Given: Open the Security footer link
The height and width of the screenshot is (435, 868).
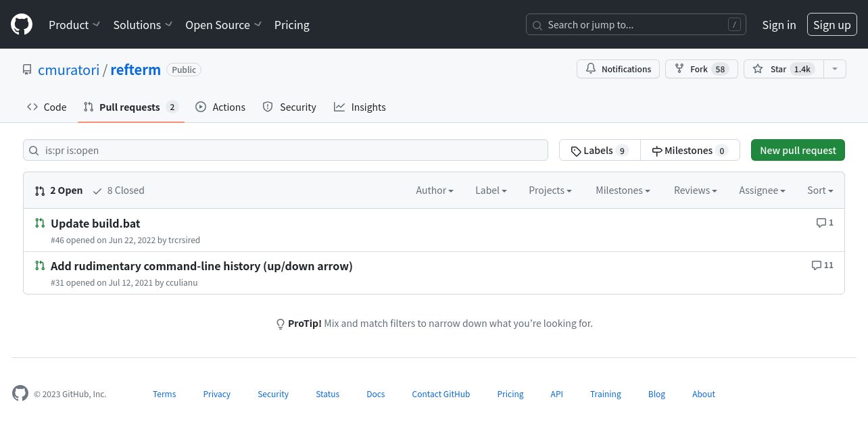Looking at the screenshot, I should (x=273, y=394).
